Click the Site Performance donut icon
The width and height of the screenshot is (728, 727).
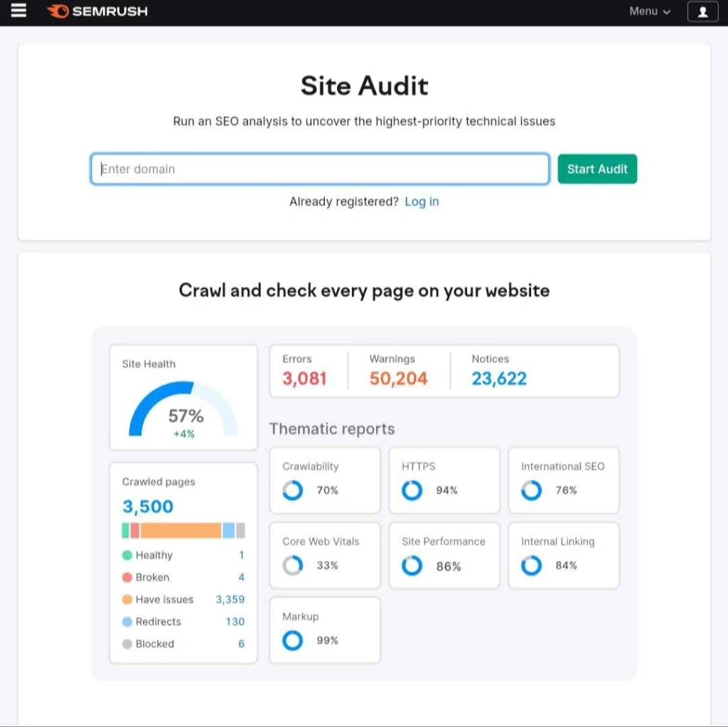tap(412, 566)
